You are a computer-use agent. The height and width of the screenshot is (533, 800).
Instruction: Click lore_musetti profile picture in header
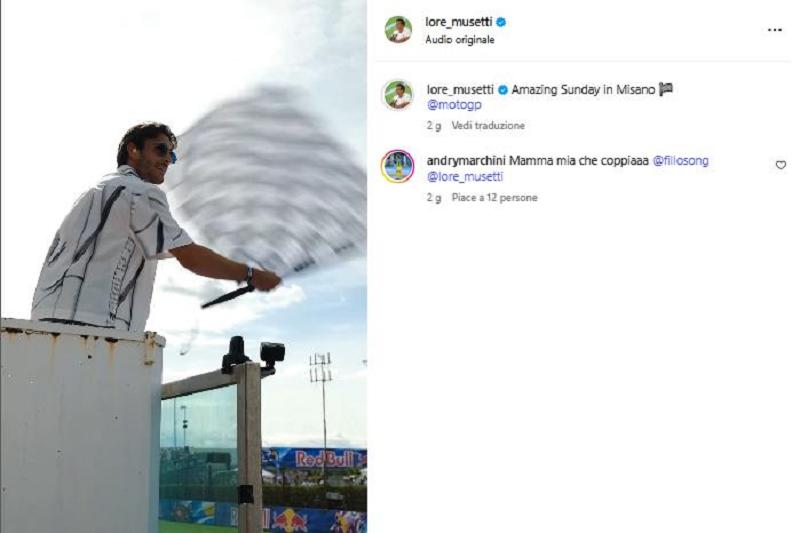tap(398, 30)
